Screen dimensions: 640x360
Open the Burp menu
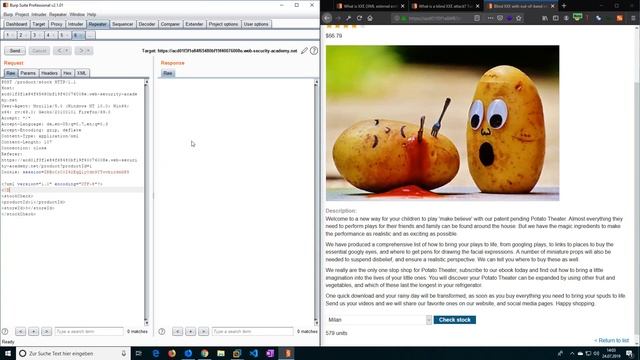(x=8, y=14)
